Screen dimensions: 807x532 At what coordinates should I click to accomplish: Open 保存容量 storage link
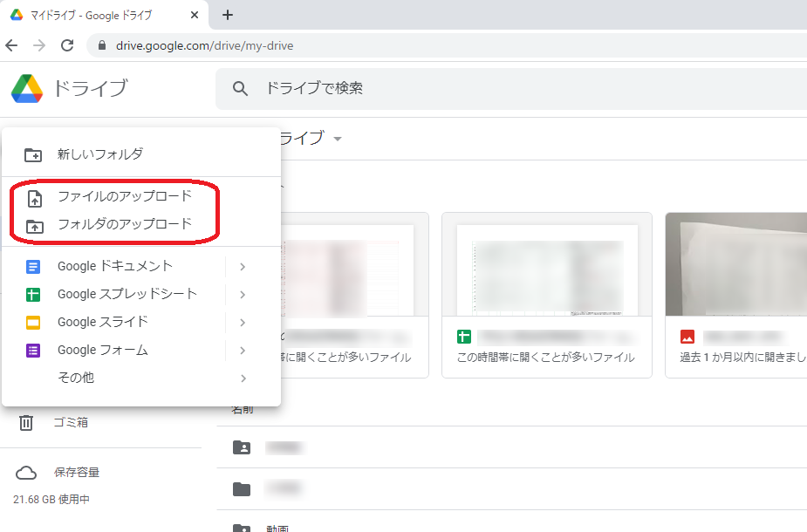click(77, 473)
